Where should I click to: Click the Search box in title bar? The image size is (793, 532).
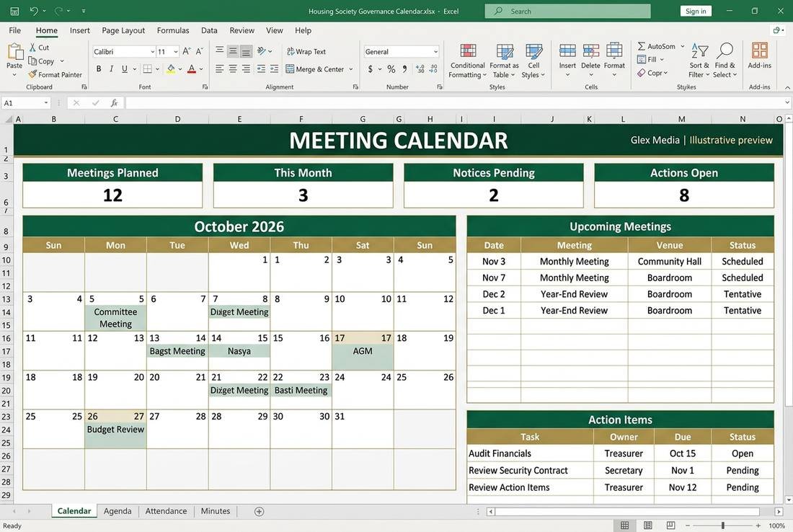point(567,11)
